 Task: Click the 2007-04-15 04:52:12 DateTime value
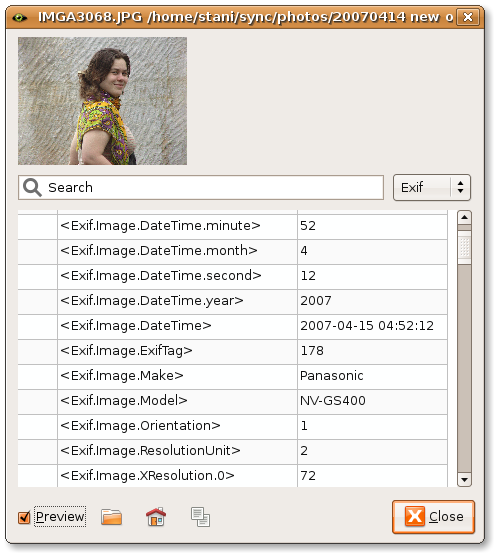(x=367, y=326)
